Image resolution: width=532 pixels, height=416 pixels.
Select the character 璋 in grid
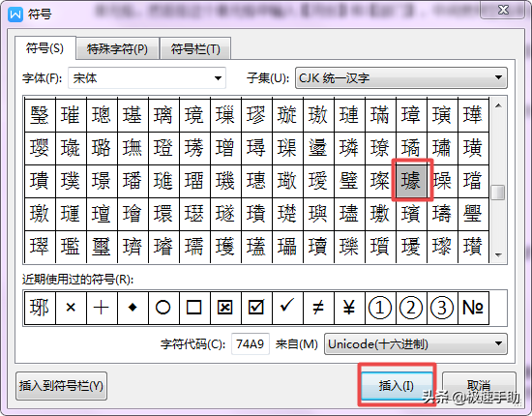point(411,115)
